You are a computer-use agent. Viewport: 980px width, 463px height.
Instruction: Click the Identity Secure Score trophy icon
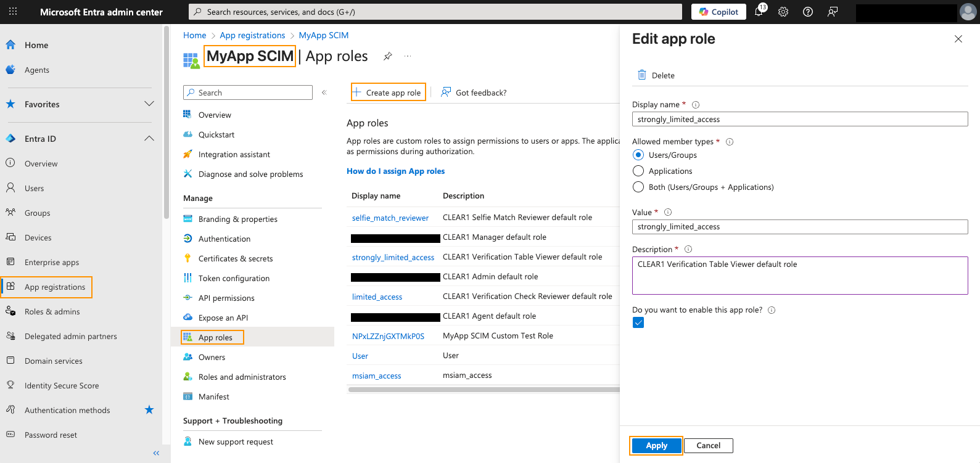pos(10,385)
